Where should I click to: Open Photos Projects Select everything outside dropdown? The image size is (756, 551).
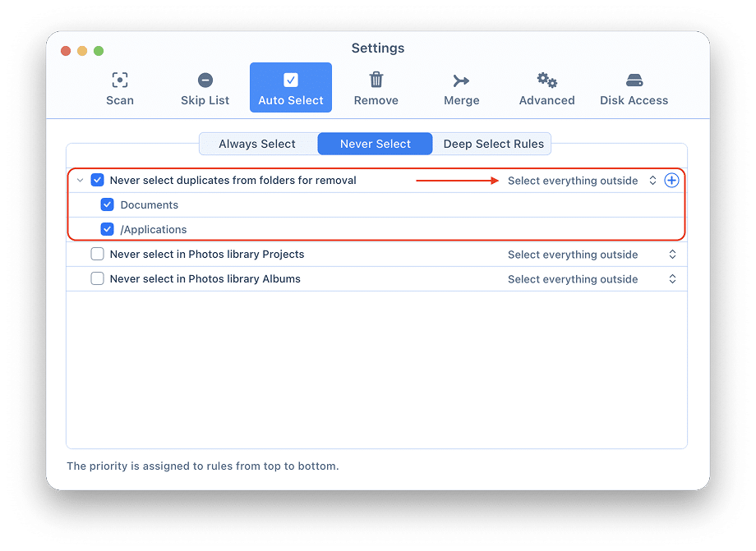coord(592,255)
